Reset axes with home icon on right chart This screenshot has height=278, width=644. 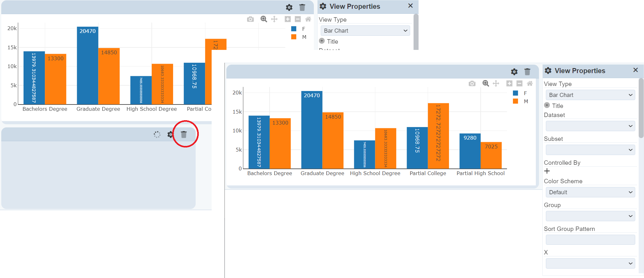click(x=530, y=83)
